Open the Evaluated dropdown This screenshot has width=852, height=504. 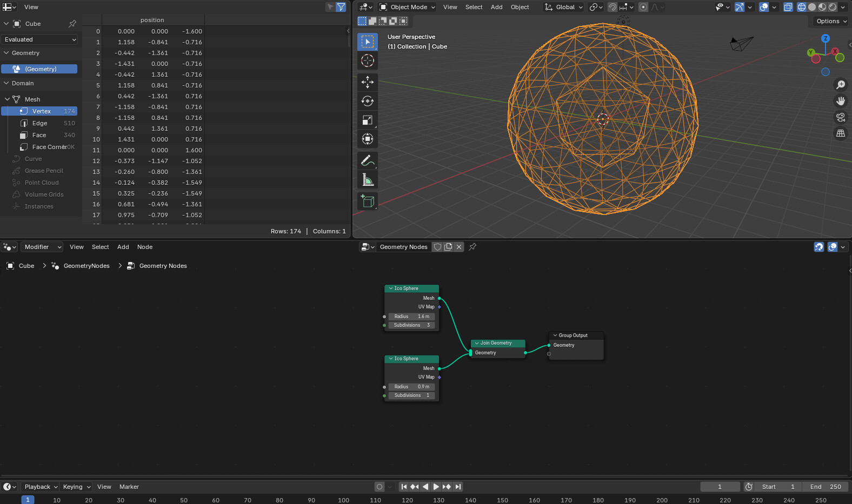tap(40, 39)
